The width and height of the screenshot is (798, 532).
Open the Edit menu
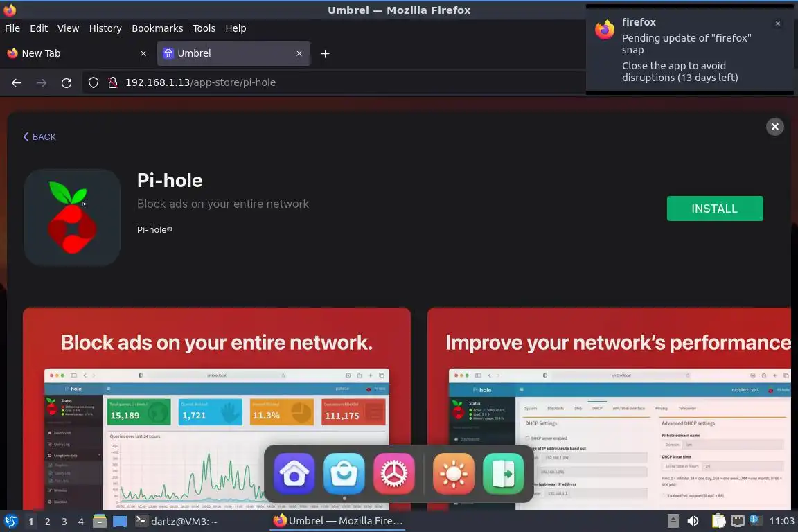39,28
